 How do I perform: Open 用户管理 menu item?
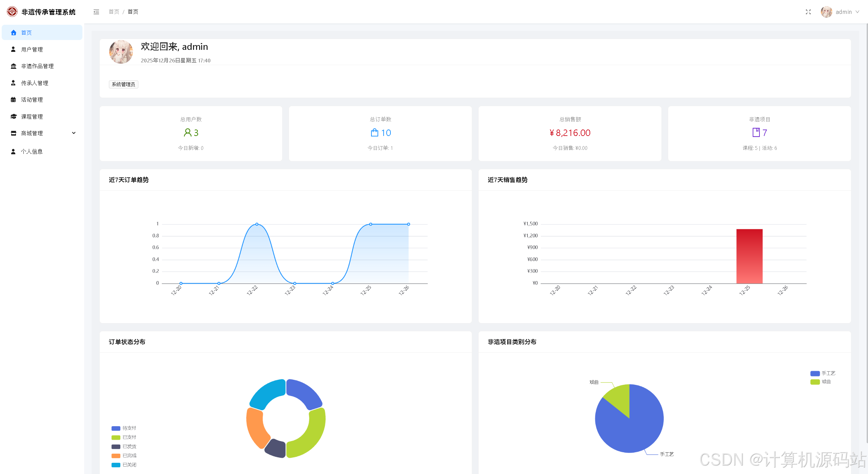(x=32, y=50)
